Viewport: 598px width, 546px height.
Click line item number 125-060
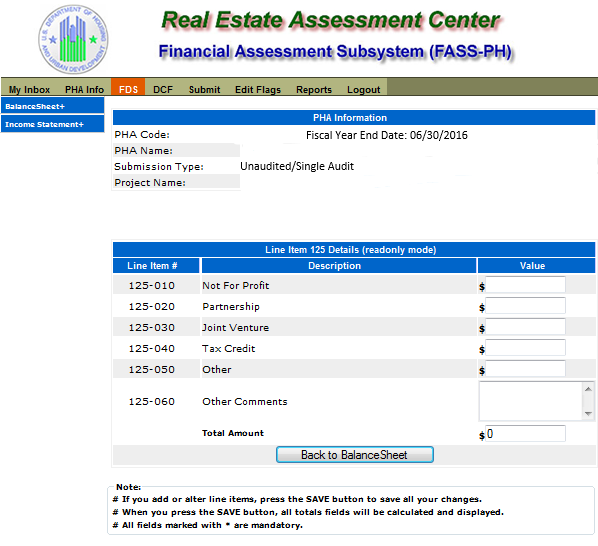(151, 401)
